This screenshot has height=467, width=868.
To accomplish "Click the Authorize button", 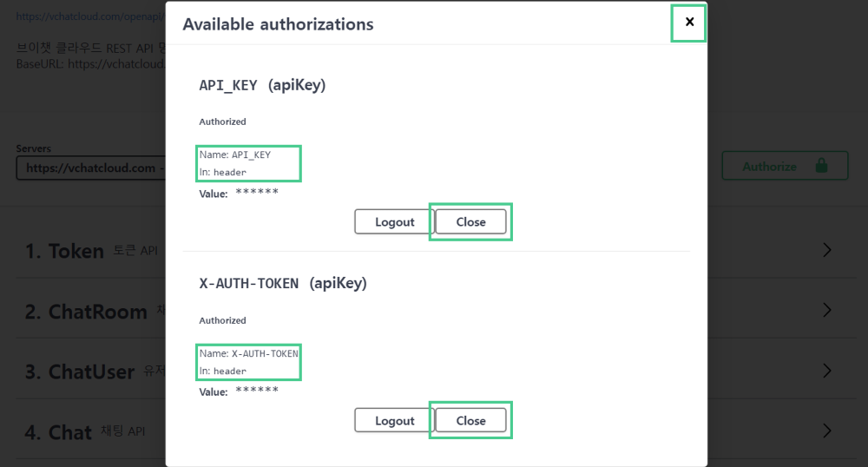I will click(785, 166).
